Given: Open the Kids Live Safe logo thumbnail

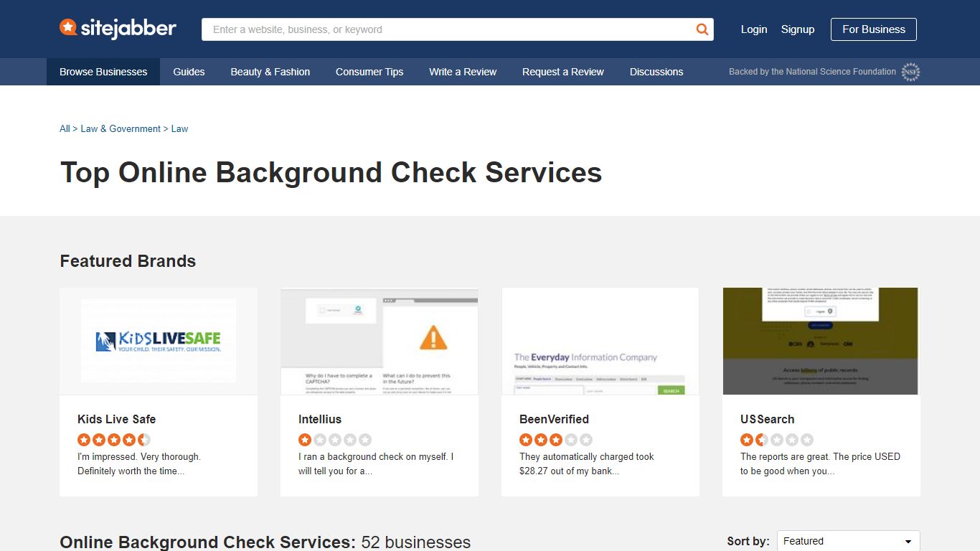Looking at the screenshot, I should pyautogui.click(x=159, y=342).
